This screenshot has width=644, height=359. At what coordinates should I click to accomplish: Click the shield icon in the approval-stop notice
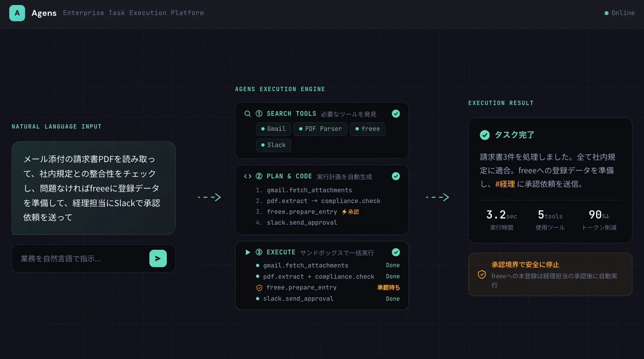coord(481,274)
